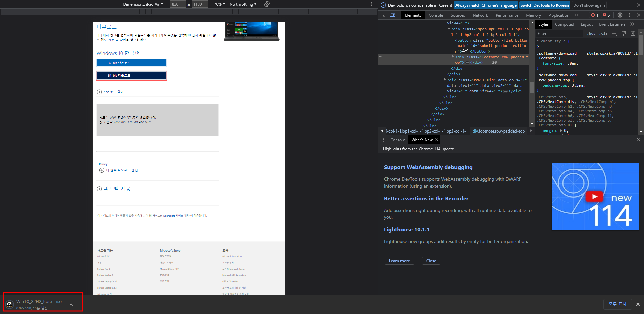Click the Styles filter field

559,33
